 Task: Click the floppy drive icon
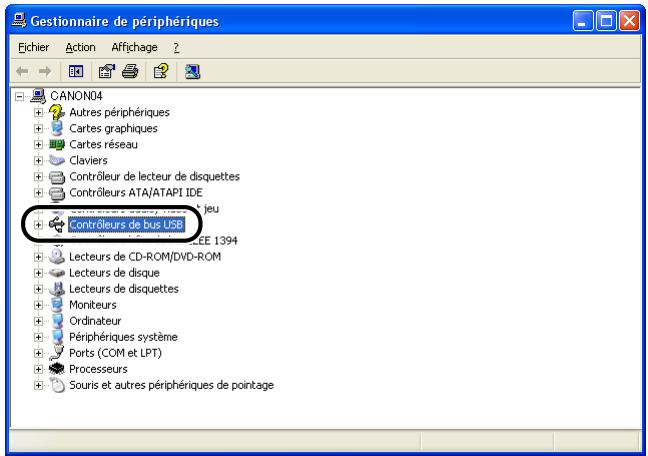click(57, 289)
